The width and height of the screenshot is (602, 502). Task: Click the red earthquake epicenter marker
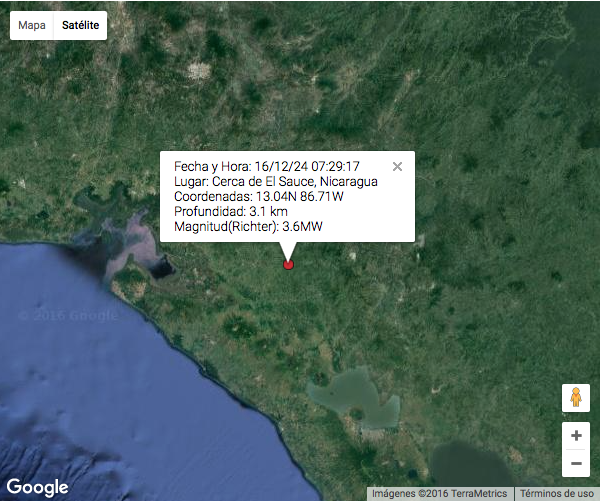tap(288, 265)
